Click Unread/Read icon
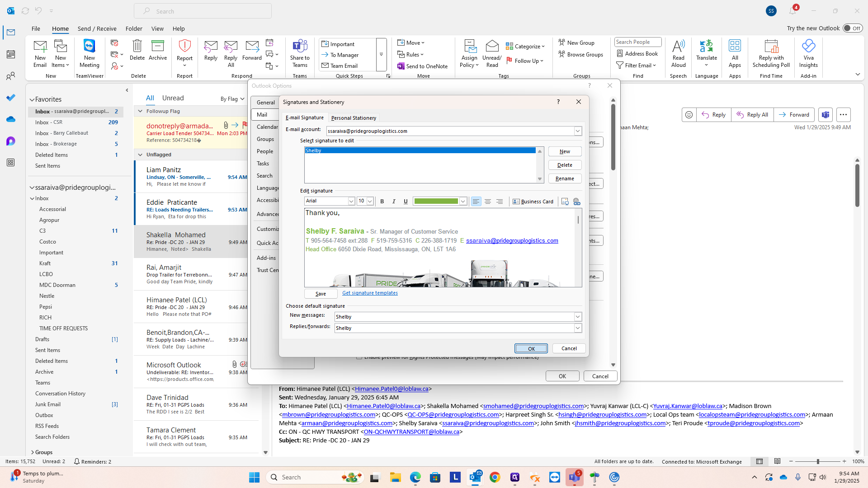The image size is (868, 488). 492,53
